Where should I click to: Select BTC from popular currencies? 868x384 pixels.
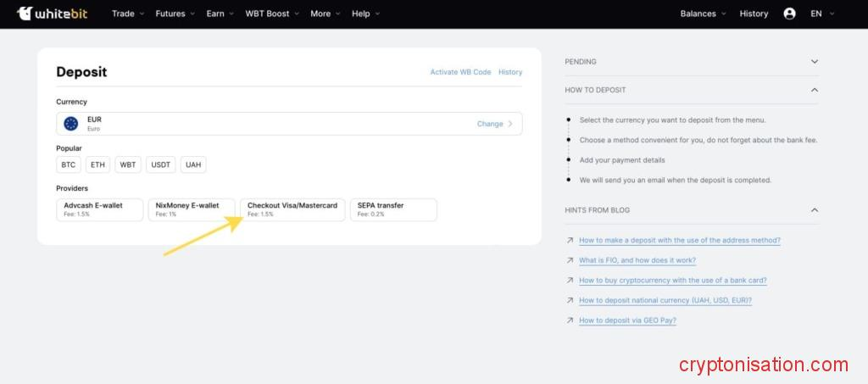(x=69, y=164)
